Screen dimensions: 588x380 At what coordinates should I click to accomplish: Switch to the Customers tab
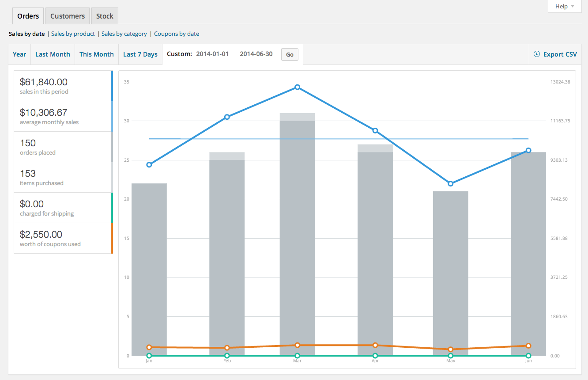pyautogui.click(x=68, y=16)
